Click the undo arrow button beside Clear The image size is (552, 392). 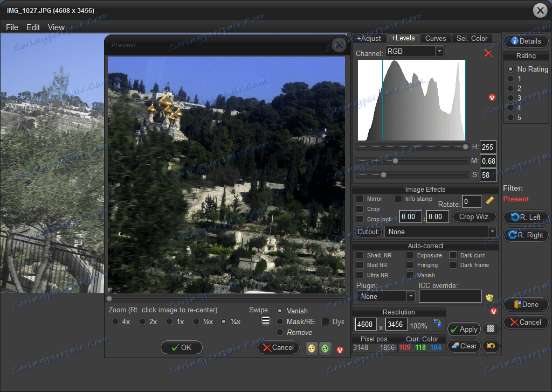pyautogui.click(x=491, y=346)
